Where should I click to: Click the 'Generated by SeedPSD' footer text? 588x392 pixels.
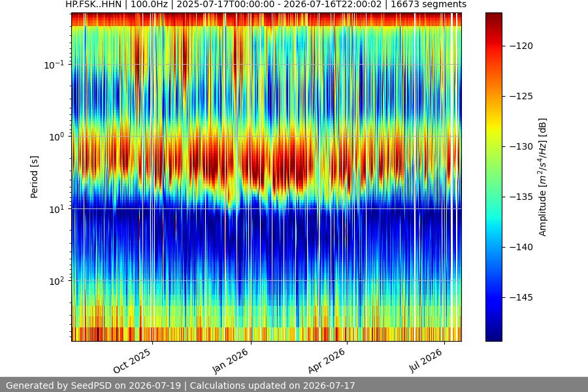coord(180,385)
